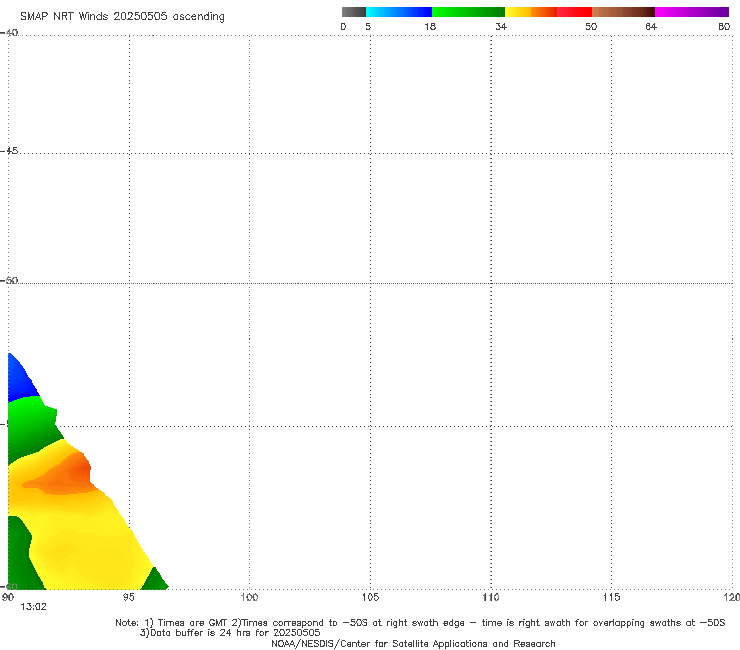
Task: Click the swath time stamp '13:02'
Action: 34,607
